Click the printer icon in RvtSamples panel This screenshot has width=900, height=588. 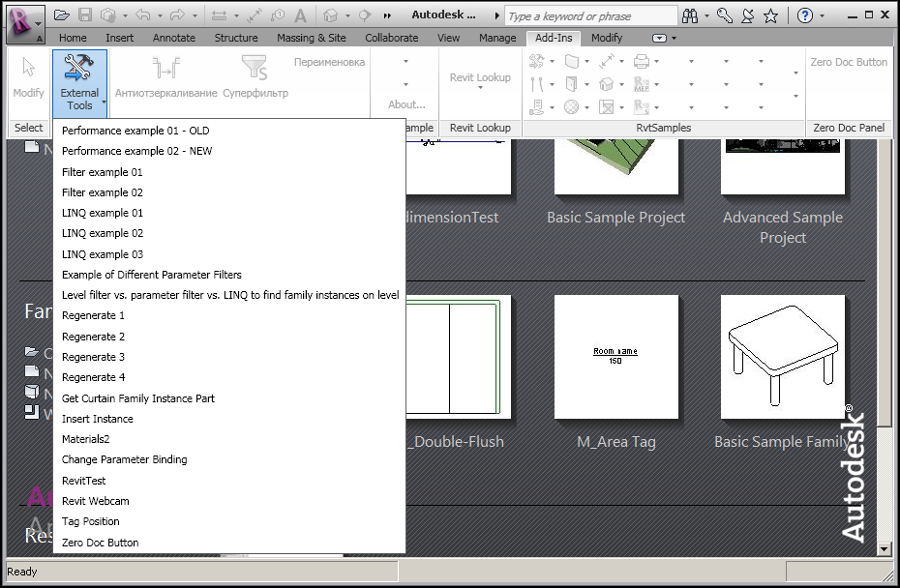click(642, 61)
